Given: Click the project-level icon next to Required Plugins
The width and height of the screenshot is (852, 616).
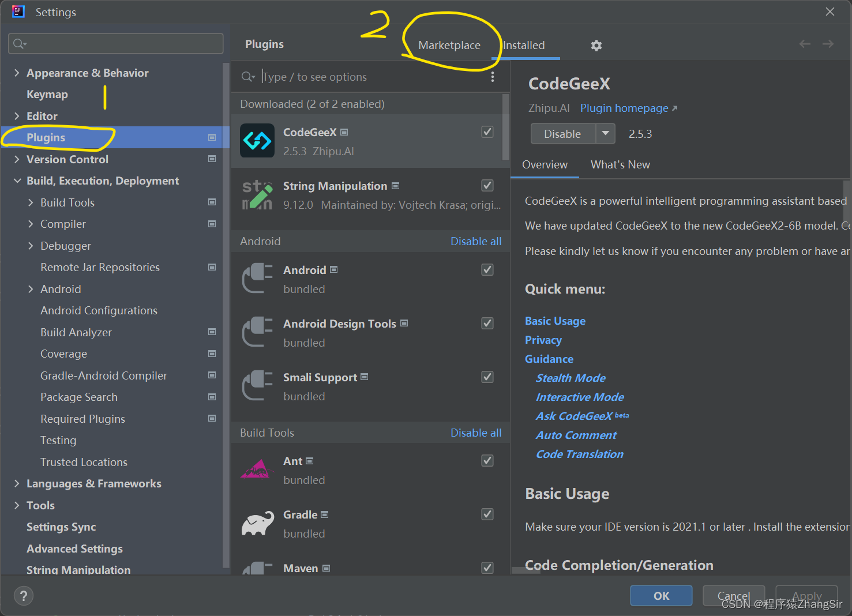Looking at the screenshot, I should point(212,418).
